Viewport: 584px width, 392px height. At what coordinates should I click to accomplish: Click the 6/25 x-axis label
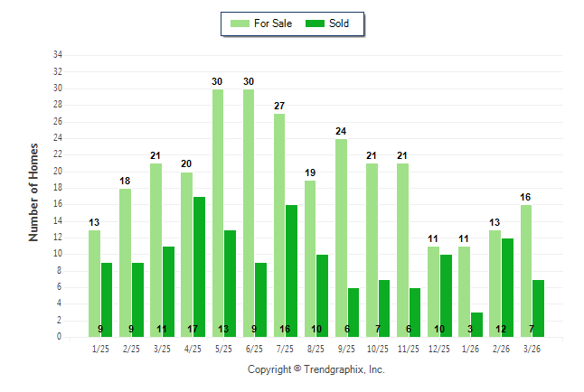point(254,349)
